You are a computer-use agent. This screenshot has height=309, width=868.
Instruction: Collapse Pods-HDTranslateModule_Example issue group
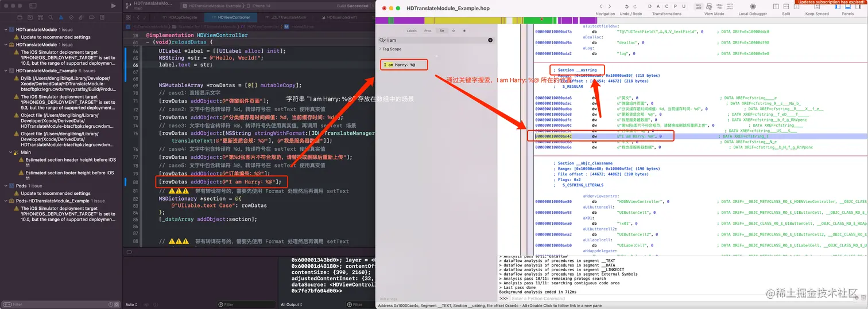6,201
